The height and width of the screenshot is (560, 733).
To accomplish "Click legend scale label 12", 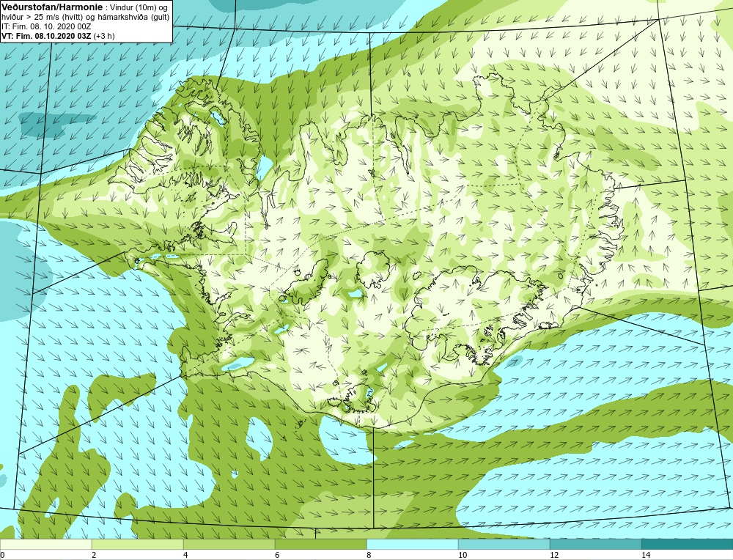I will point(554,555).
